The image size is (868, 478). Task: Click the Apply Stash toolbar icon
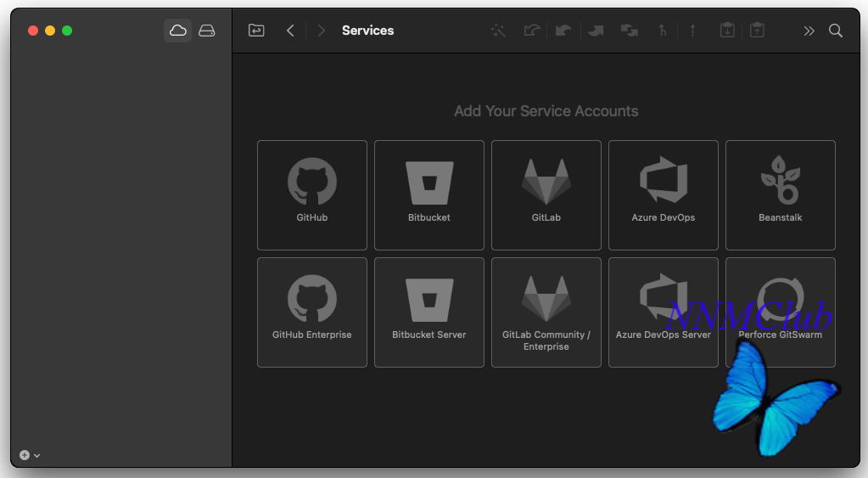(x=758, y=31)
